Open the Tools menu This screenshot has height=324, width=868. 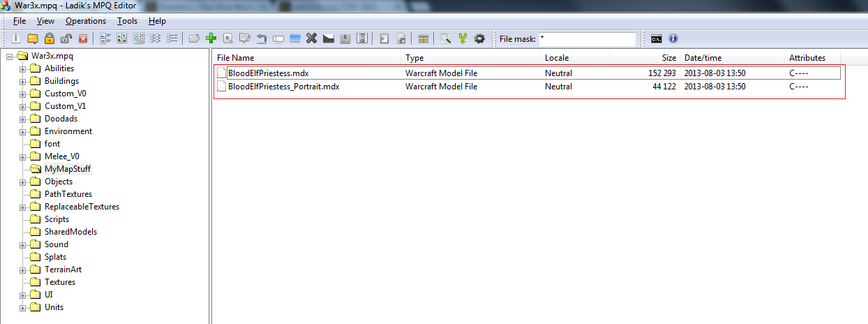pos(127,21)
